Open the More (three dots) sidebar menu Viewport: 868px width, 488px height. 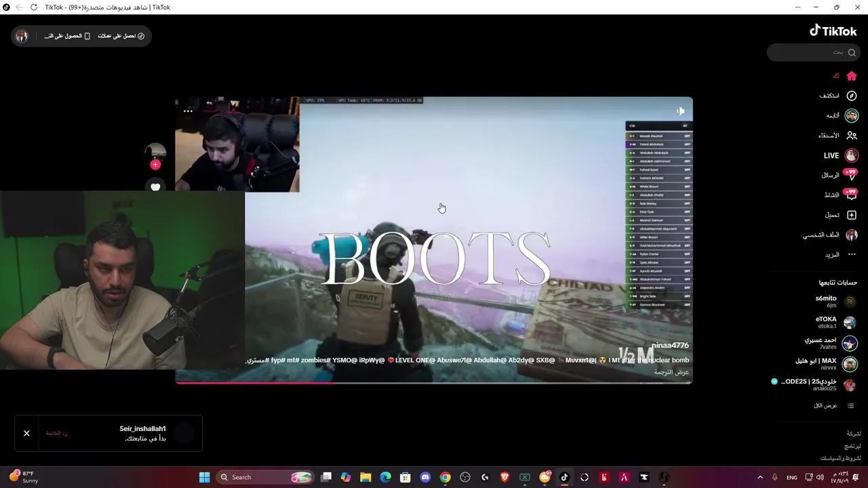click(852, 255)
